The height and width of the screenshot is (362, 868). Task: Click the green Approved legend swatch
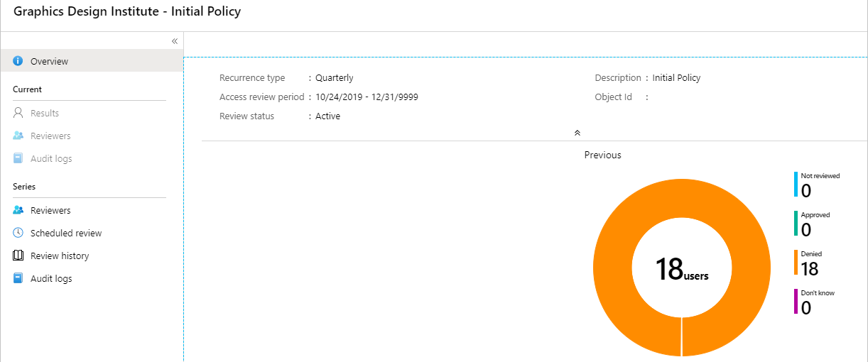796,223
